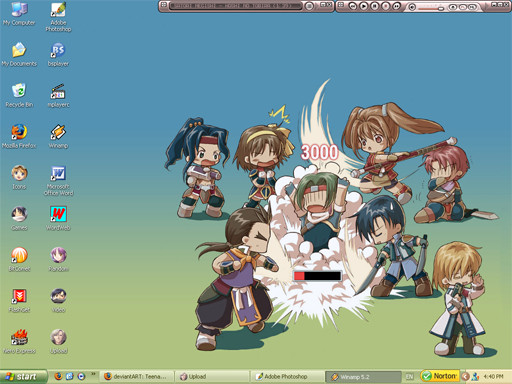
Task: Click Winamp previous track button
Action: tap(353, 6)
